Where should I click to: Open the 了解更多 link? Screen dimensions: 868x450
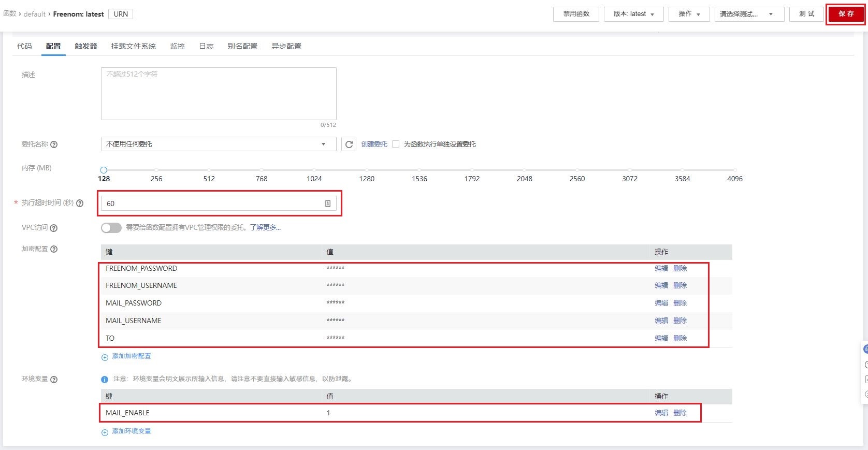tap(265, 227)
